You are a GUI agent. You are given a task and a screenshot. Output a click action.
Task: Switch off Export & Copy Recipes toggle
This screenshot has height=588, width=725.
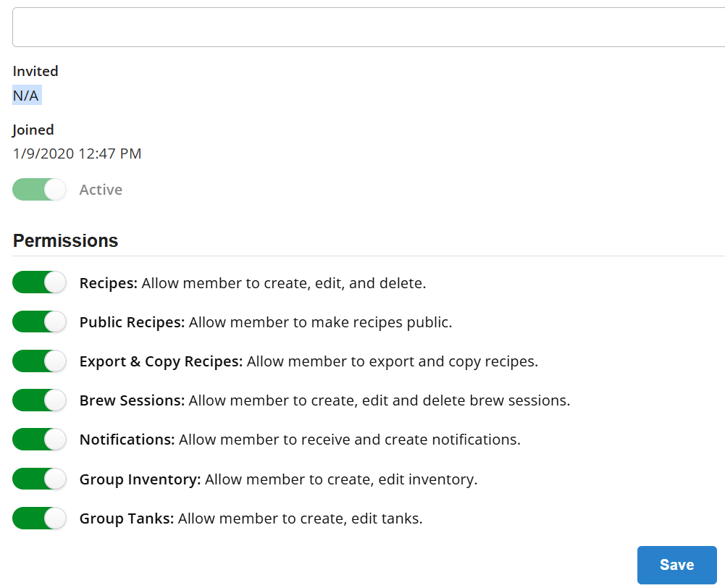39,361
